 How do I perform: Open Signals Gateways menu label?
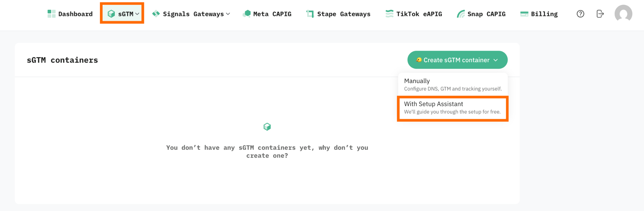[193, 14]
